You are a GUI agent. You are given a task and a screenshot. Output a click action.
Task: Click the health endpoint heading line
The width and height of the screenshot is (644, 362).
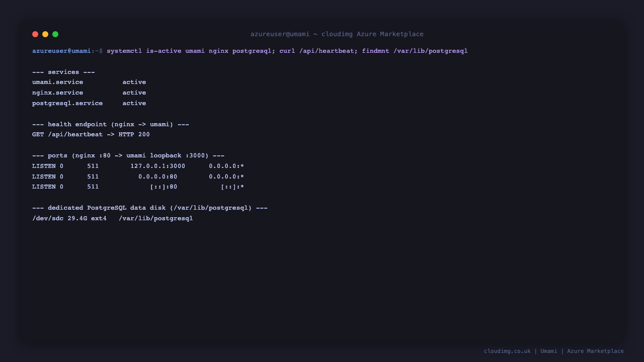click(111, 124)
